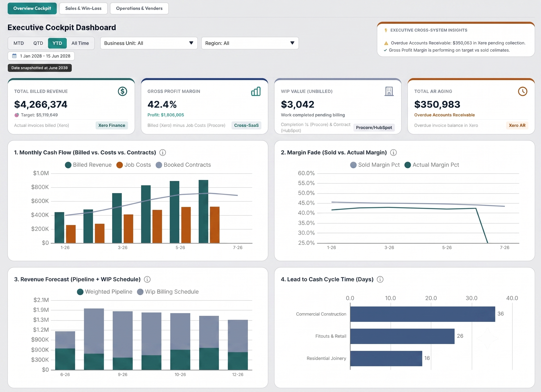Click the checkmark icon beside Gross Profit Margin insight

point(385,50)
